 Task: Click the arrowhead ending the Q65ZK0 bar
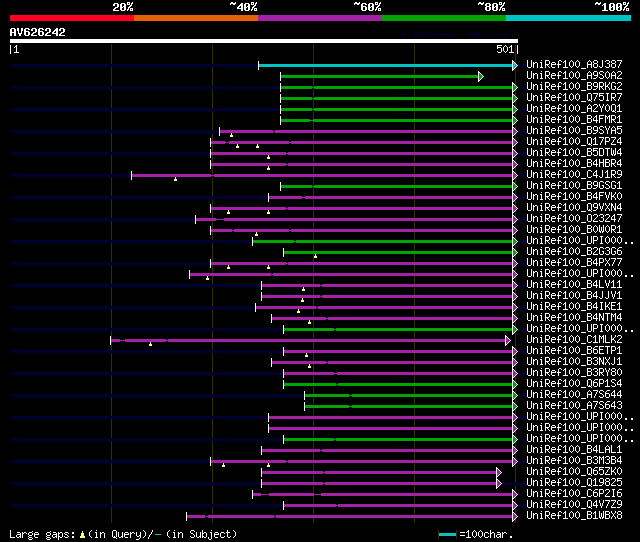[x=499, y=473]
